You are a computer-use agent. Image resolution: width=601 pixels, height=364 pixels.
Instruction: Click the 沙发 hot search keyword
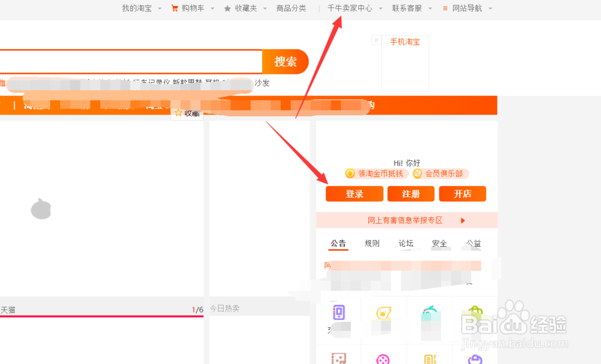(262, 83)
